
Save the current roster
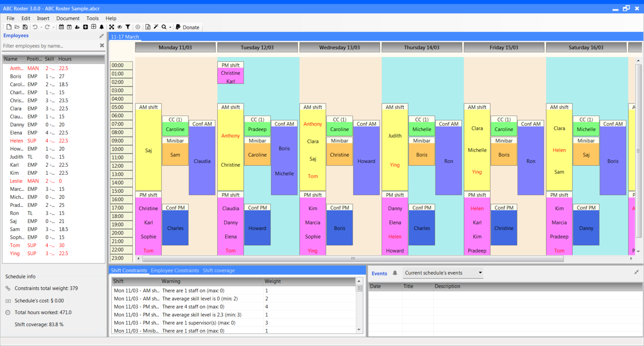click(25, 26)
